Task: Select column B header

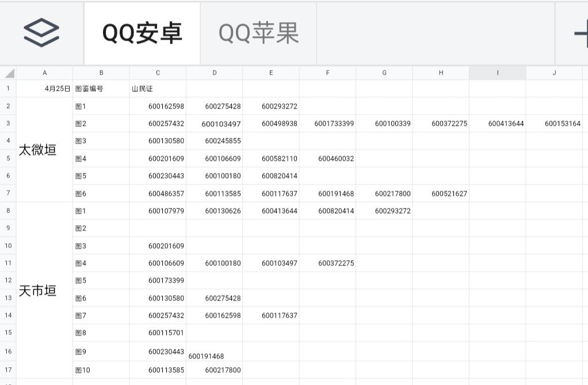Action: click(x=101, y=72)
